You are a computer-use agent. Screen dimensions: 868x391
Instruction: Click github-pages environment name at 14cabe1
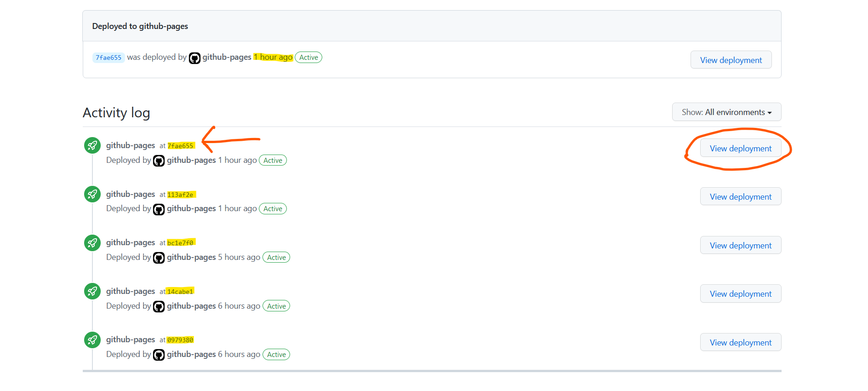click(131, 291)
